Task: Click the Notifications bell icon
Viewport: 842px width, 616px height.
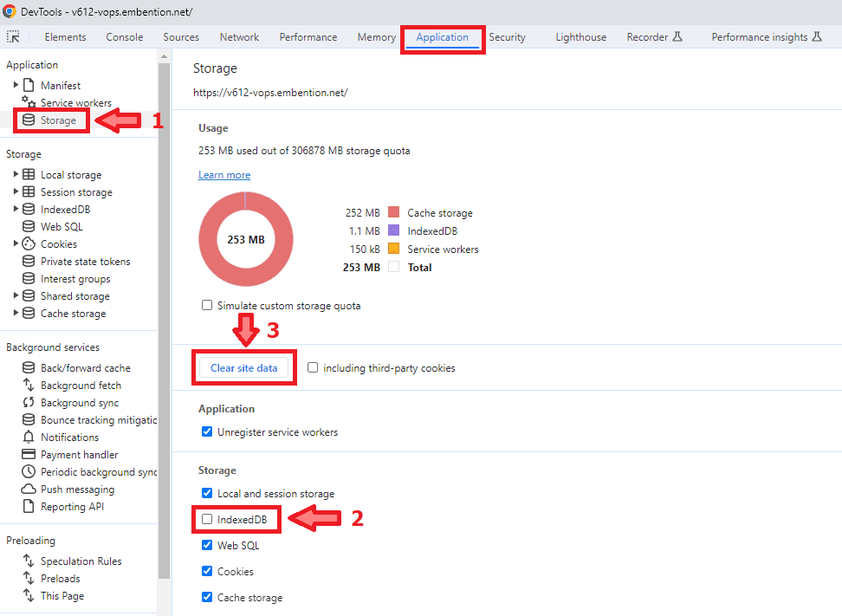Action: 29,438
